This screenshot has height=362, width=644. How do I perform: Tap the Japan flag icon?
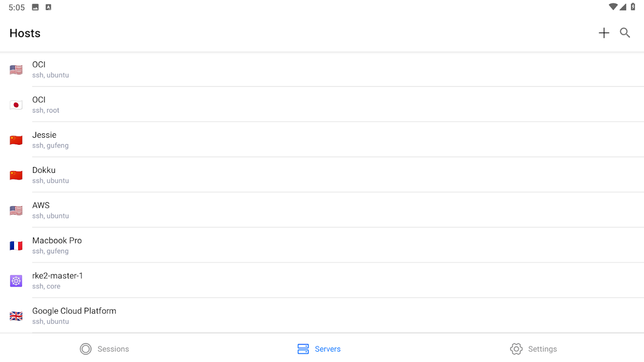point(16,105)
